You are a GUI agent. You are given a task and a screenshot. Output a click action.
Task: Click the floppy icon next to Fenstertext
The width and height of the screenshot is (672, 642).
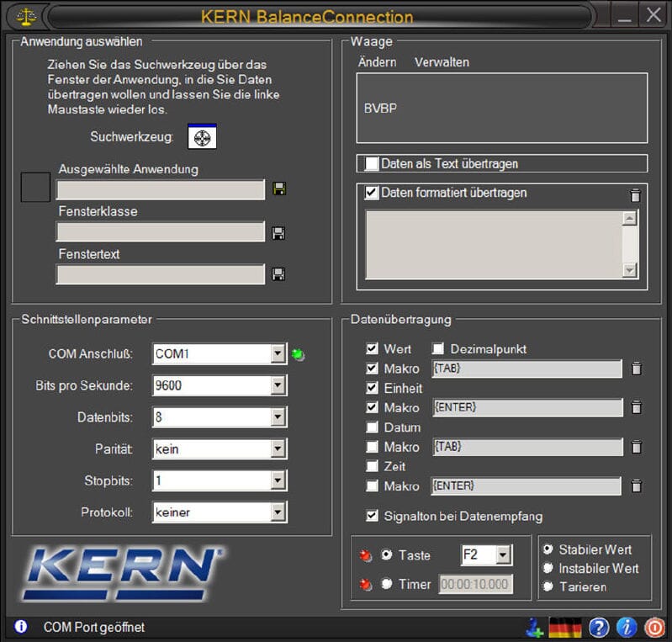point(278,274)
